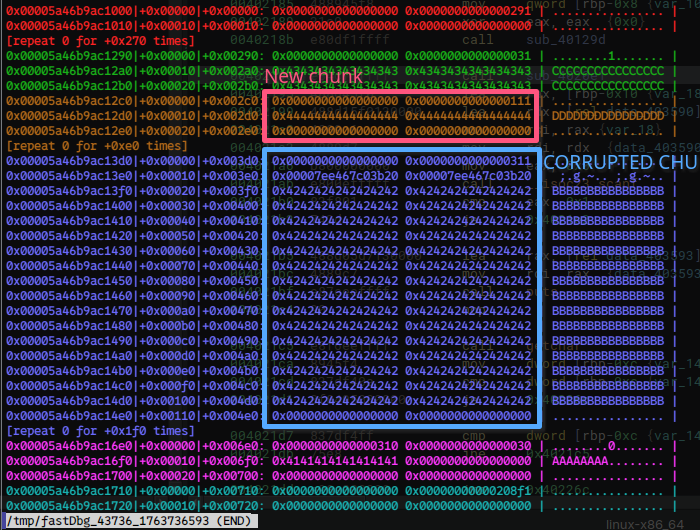Click the prev_size value 0x0000000000000310
This screenshot has height=530, width=700.
pos(335,446)
